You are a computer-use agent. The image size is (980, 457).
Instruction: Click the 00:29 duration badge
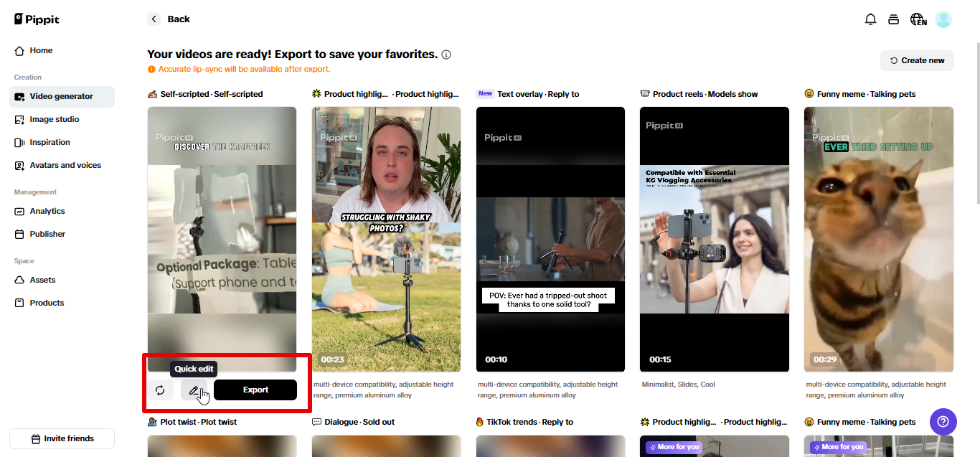pos(825,359)
